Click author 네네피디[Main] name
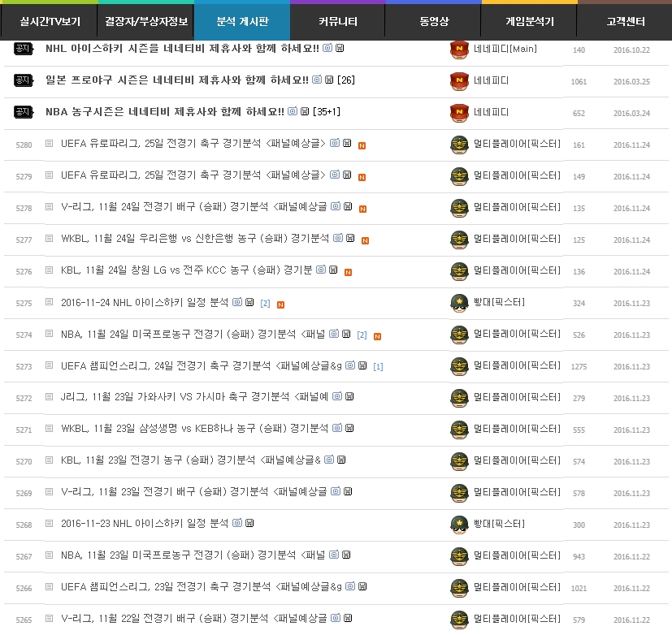The image size is (672, 635). pos(505,49)
